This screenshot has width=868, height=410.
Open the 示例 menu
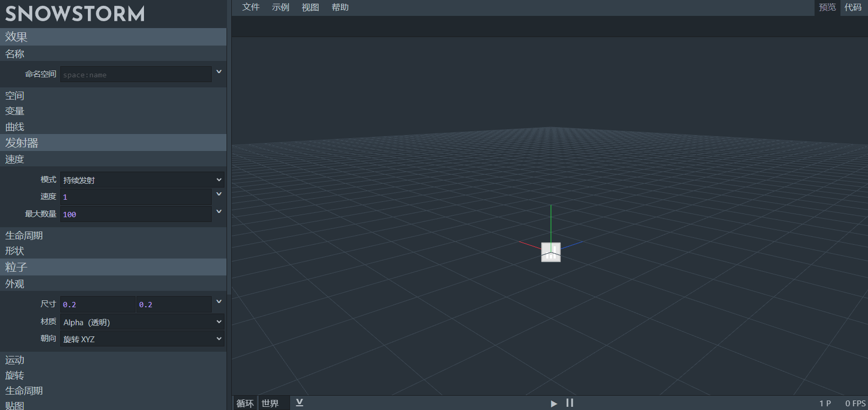pos(281,7)
